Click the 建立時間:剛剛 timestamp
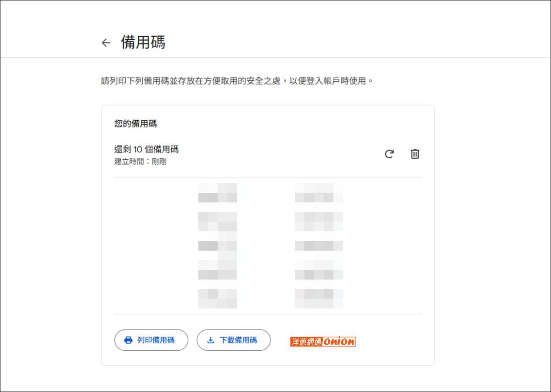Viewport: 551px width, 392px height. coord(140,162)
